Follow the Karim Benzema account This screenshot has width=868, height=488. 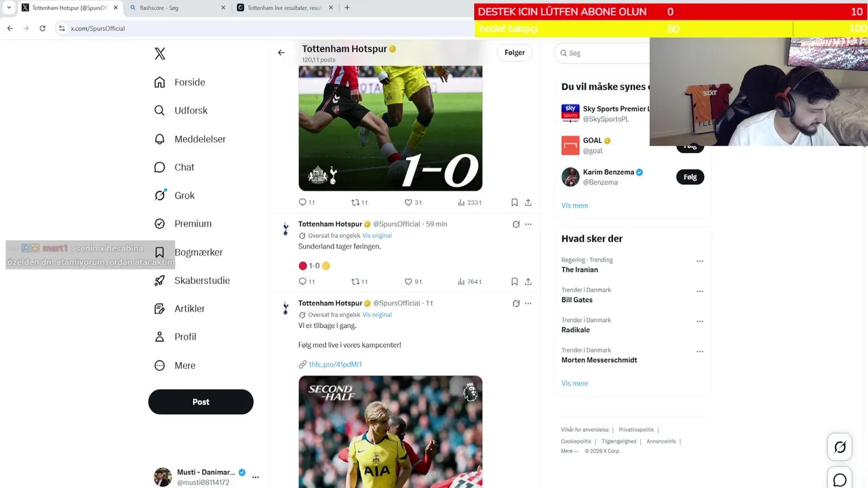(x=690, y=177)
